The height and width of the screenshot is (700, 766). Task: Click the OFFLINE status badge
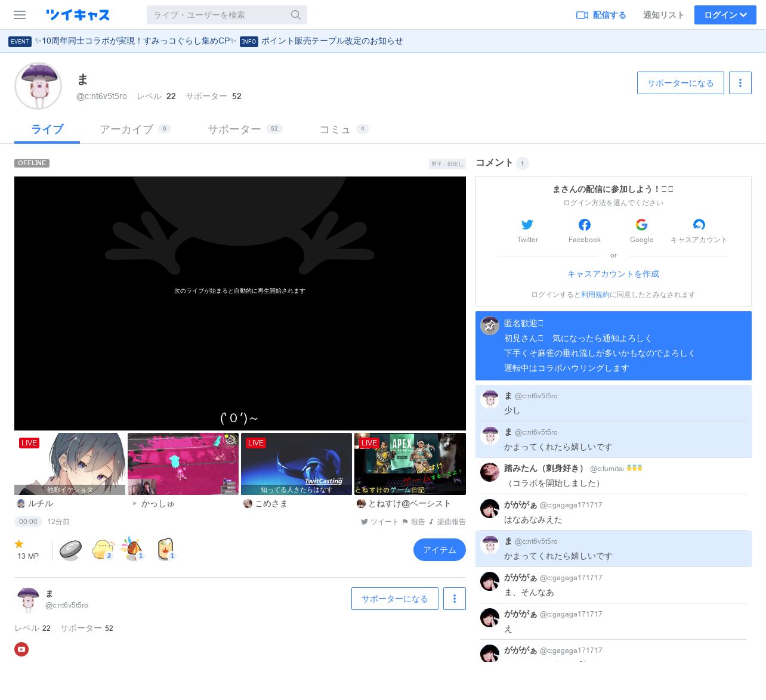tap(32, 163)
